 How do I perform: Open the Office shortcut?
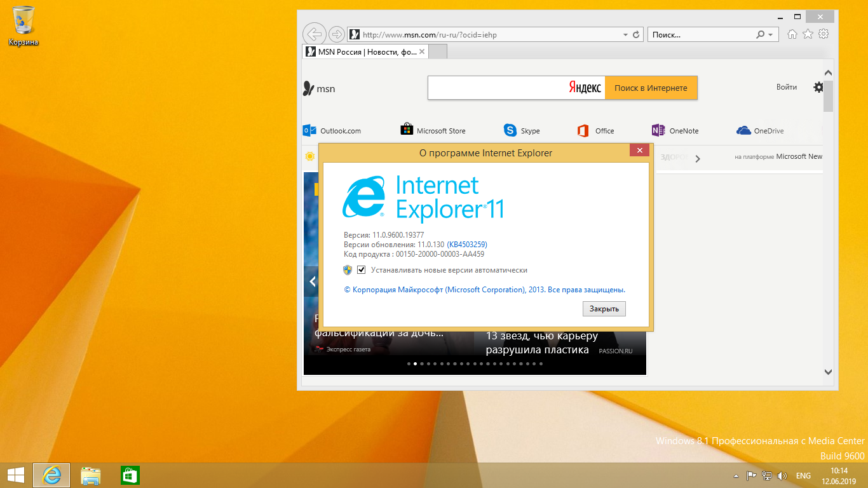pos(595,130)
